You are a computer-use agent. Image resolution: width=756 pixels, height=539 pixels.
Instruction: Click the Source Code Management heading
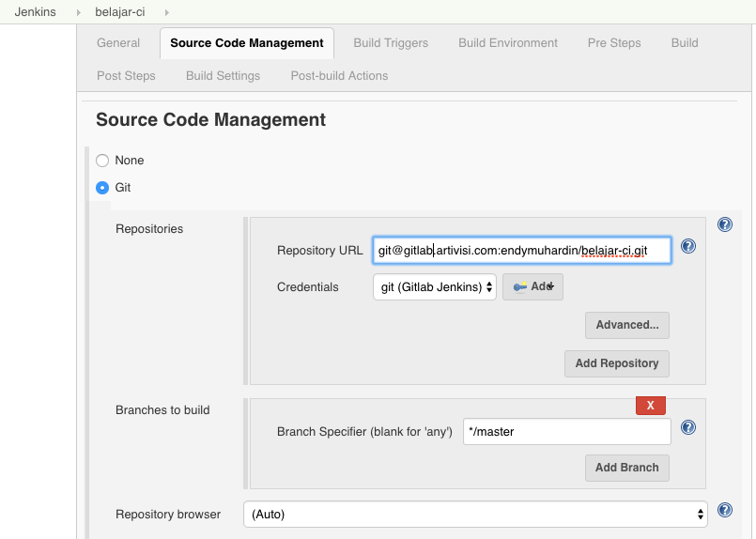point(210,119)
